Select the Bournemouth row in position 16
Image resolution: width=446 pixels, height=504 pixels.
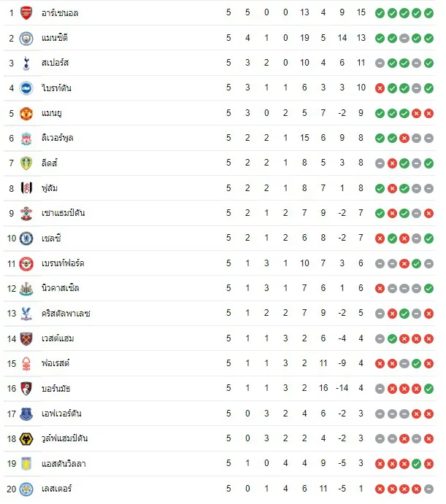[220, 389]
